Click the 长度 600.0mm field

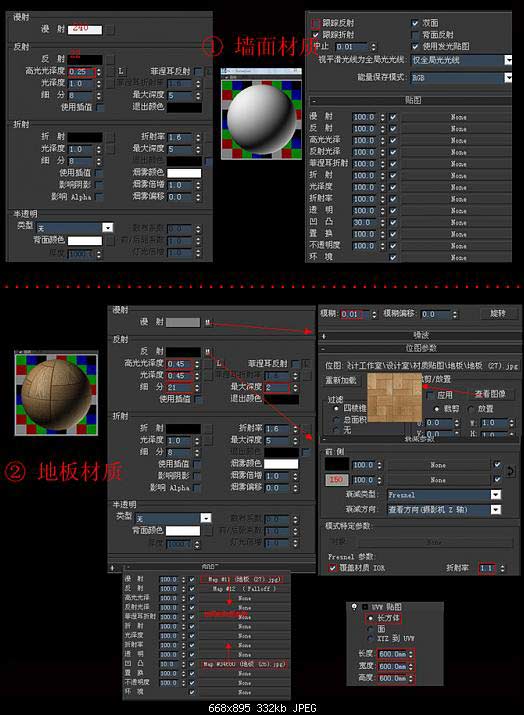(393, 654)
